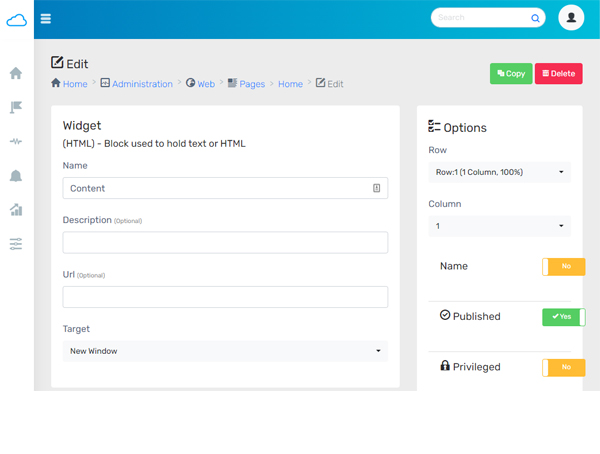Screen dimensions: 600x454
Task: Toggle the Name switch showing No
Action: (564, 267)
